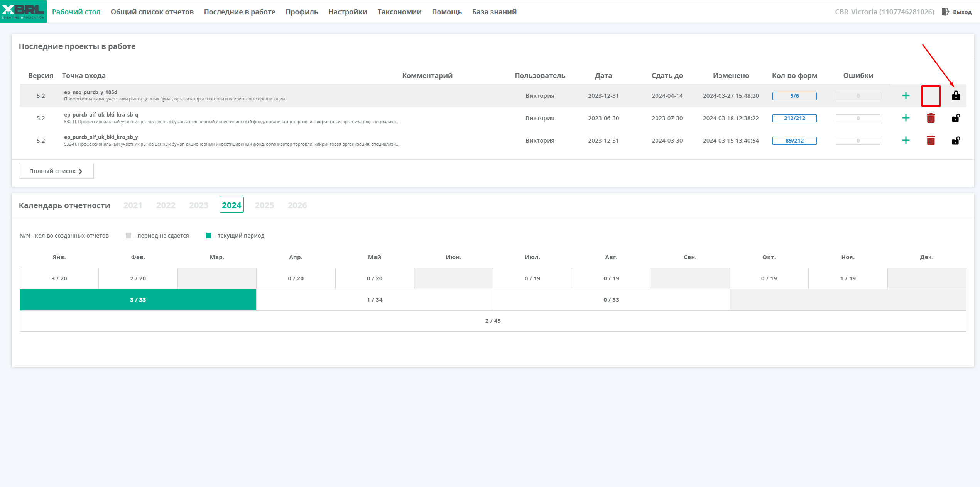
Task: Toggle closed lock on ep_nso_purcb_y_105d row
Action: tap(956, 95)
